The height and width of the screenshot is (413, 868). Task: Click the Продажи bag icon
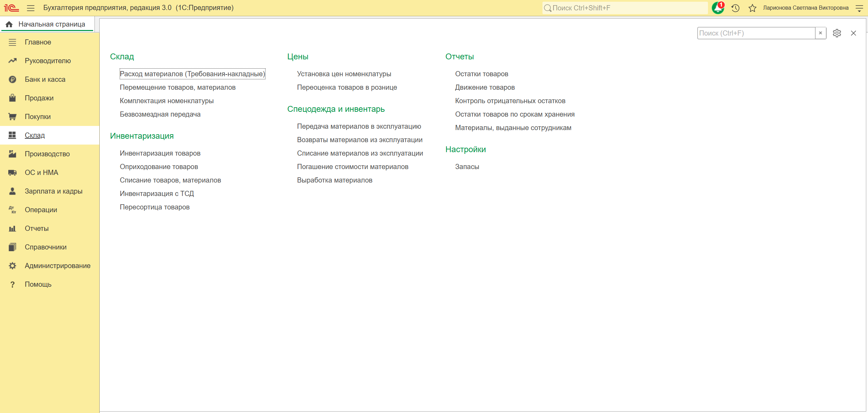coord(12,98)
